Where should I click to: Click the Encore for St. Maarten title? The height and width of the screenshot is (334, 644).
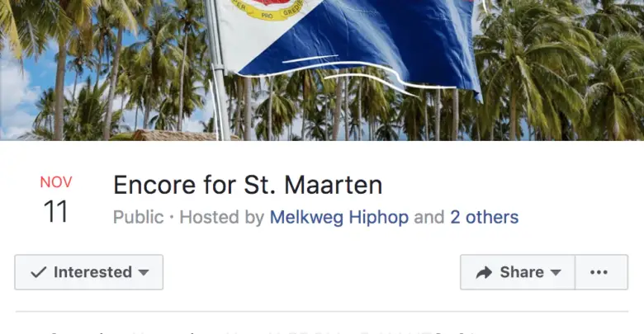coord(248,185)
